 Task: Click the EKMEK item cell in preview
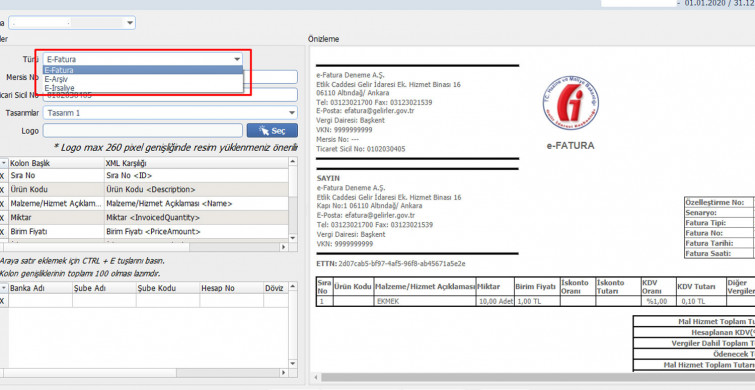[425, 301]
